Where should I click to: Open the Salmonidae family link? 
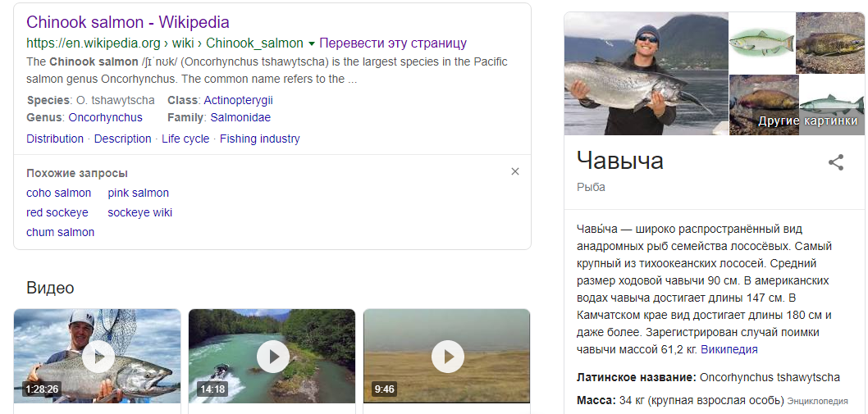coord(240,117)
